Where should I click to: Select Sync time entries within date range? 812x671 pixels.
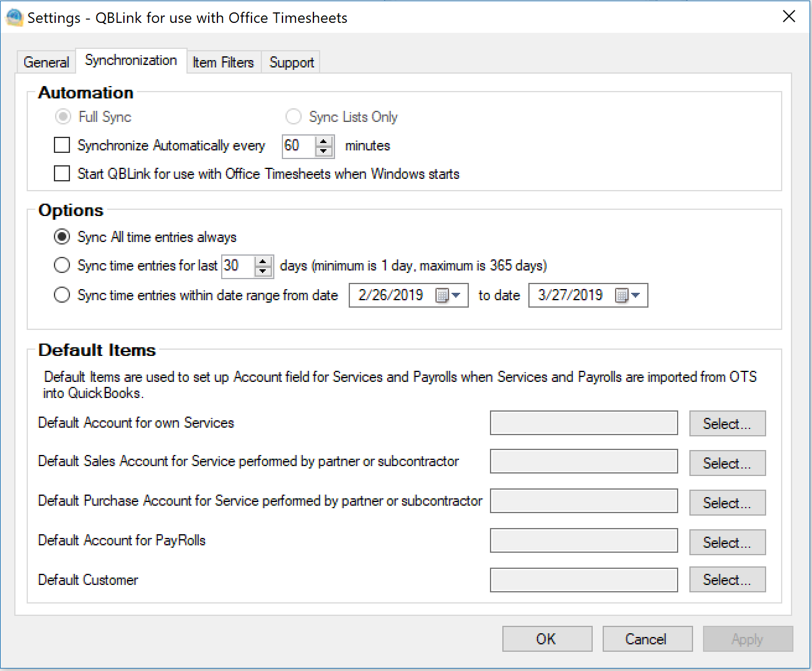[62, 295]
